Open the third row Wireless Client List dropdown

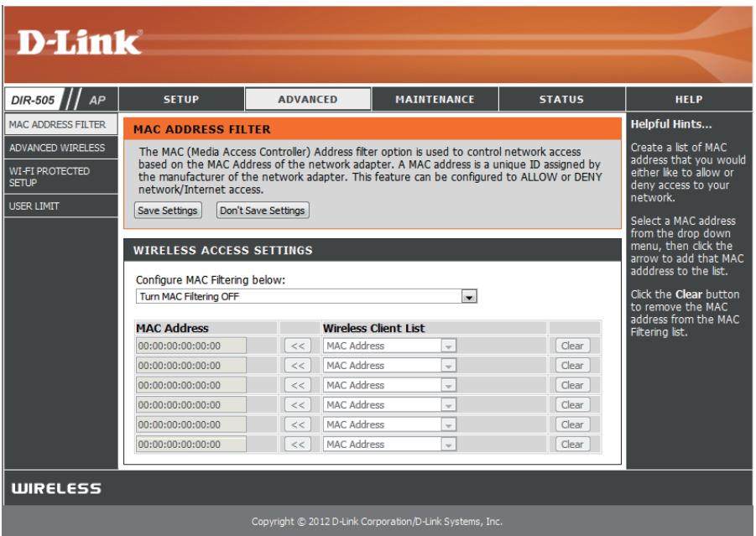tap(389, 385)
